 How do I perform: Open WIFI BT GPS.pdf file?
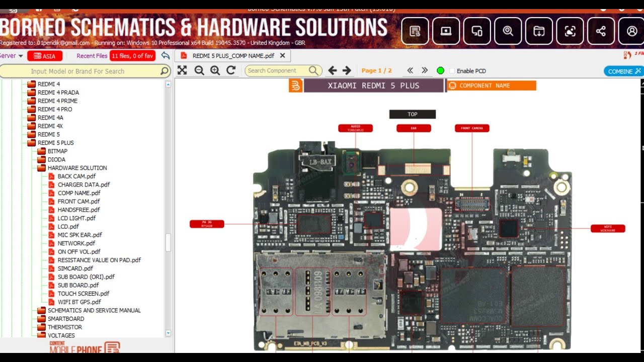79,302
